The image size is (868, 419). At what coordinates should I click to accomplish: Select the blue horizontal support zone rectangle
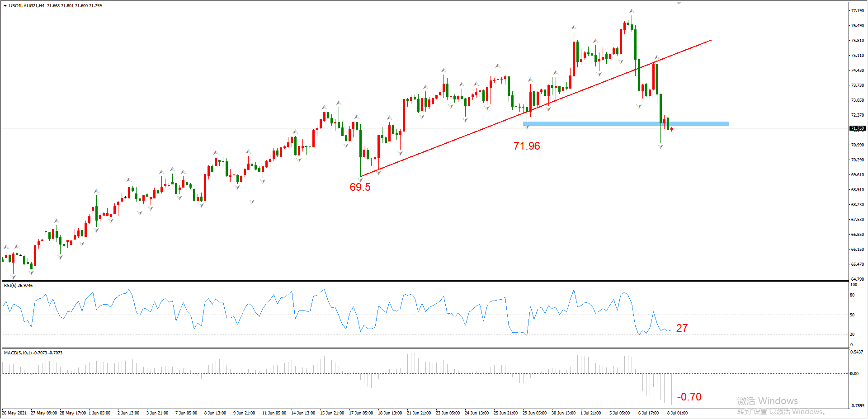[x=626, y=124]
